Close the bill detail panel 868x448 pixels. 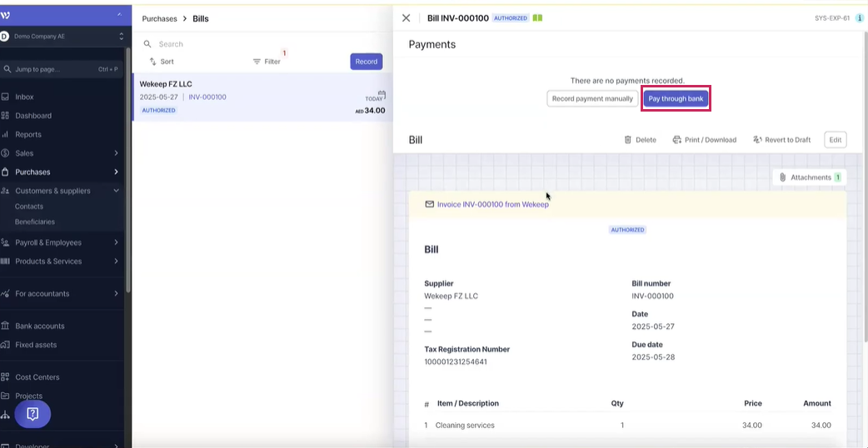pyautogui.click(x=407, y=17)
